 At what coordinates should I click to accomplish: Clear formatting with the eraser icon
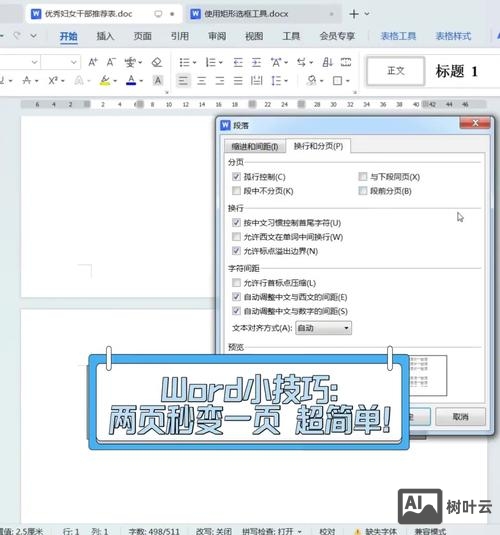click(x=157, y=62)
